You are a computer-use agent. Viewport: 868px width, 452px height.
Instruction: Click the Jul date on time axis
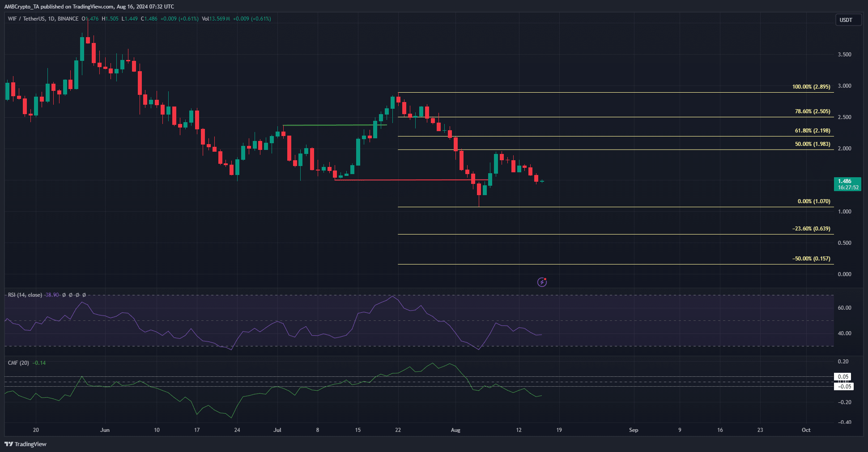(x=277, y=430)
